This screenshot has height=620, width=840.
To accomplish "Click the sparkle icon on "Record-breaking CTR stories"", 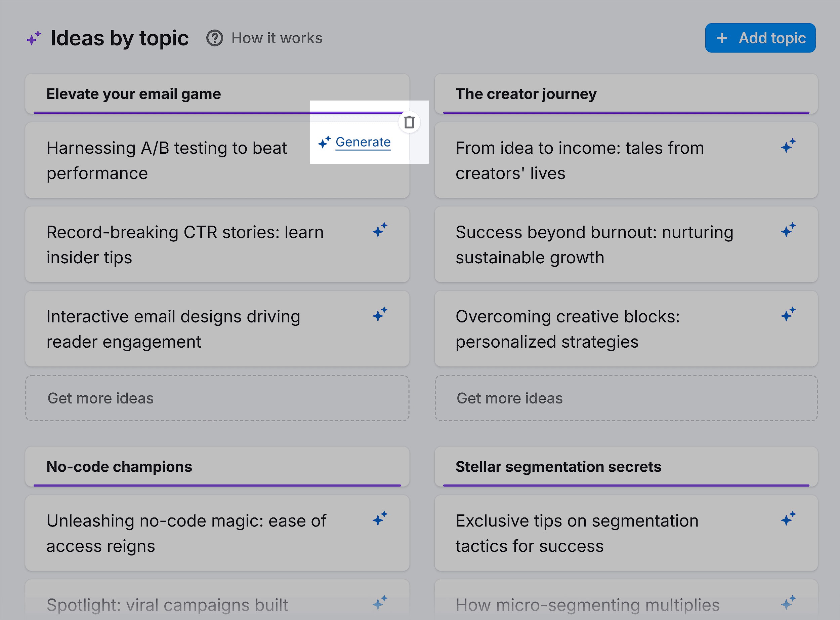I will pos(380,231).
